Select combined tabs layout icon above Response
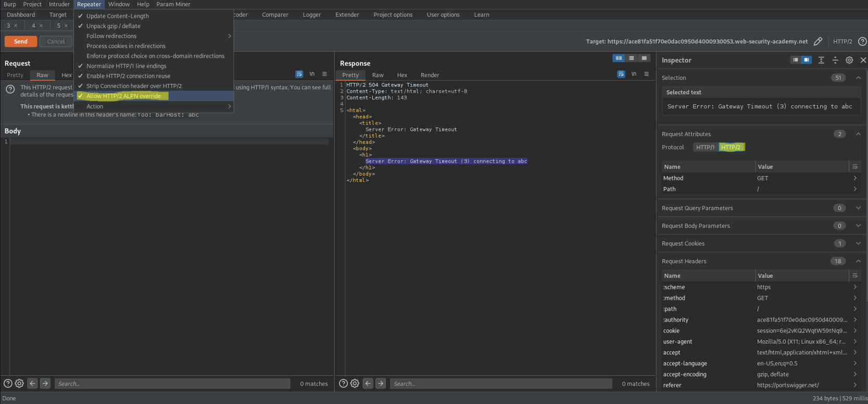The height and width of the screenshot is (404, 868). [x=644, y=58]
